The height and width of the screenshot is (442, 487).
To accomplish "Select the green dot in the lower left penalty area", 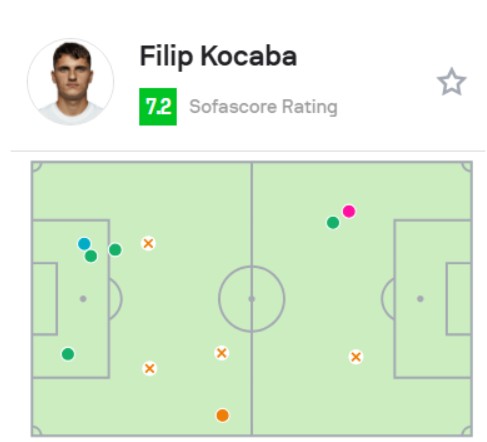I will 68,354.
